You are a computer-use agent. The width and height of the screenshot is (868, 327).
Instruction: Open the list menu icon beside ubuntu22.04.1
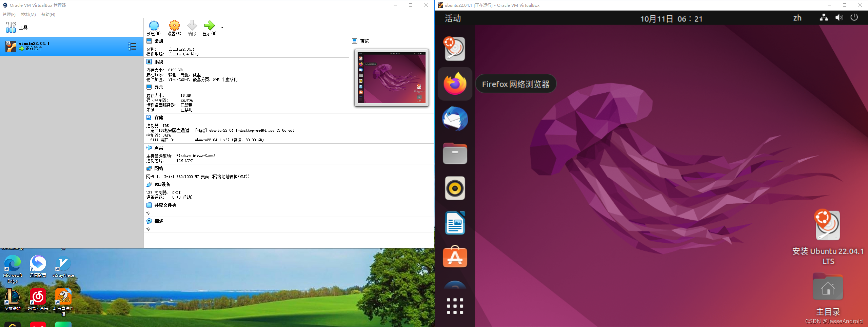[x=132, y=47]
